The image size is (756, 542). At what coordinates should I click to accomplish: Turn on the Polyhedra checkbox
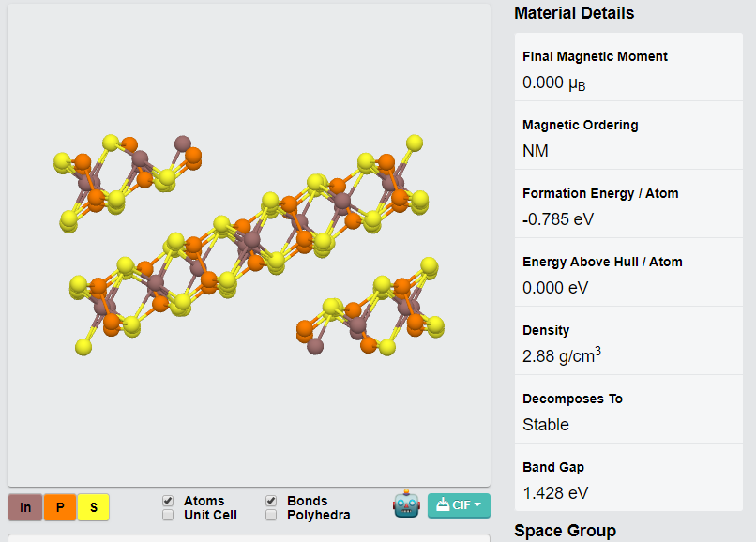271,515
